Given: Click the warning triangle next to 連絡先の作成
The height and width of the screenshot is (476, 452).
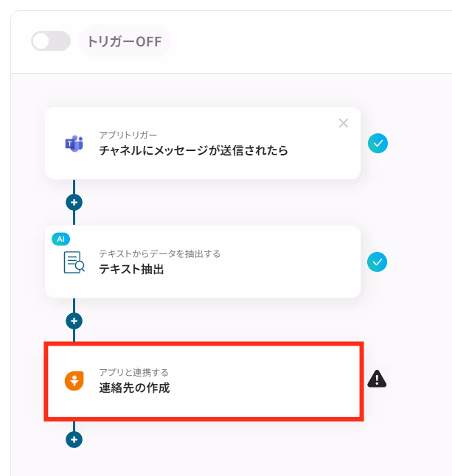Looking at the screenshot, I should [377, 379].
